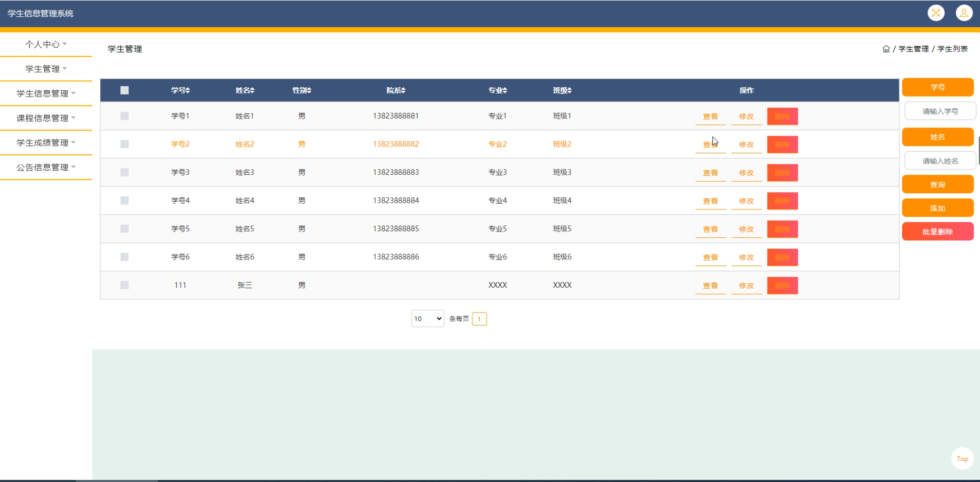
Task: Check the box for row 学号3
Action: pyautogui.click(x=124, y=172)
